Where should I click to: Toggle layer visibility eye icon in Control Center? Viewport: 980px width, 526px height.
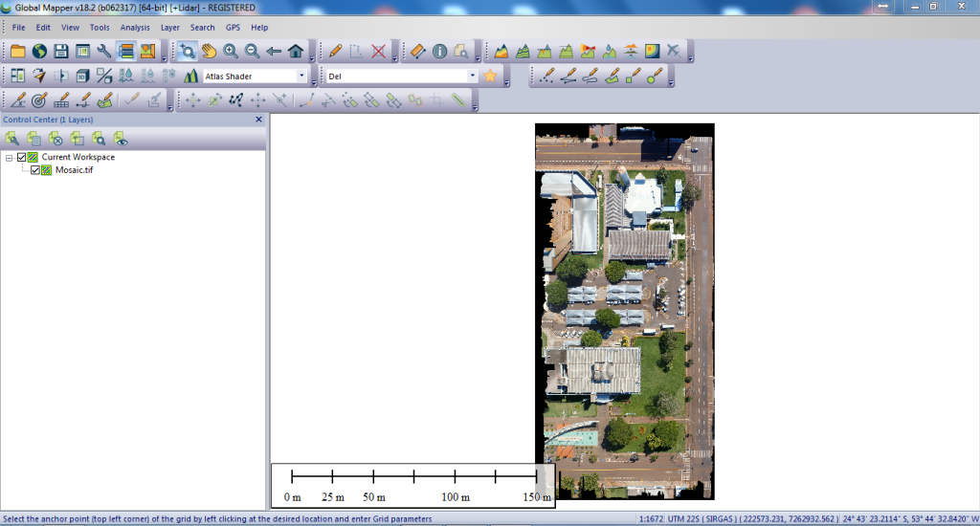(x=121, y=139)
